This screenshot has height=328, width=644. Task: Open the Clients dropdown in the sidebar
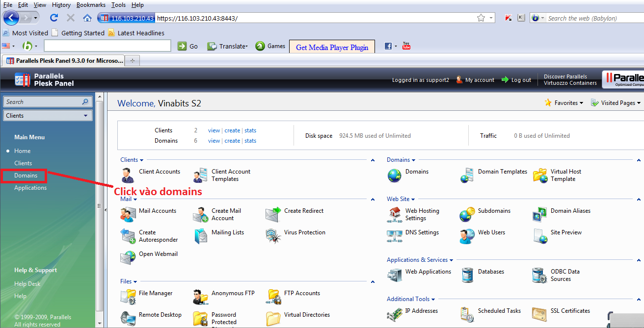click(x=48, y=116)
